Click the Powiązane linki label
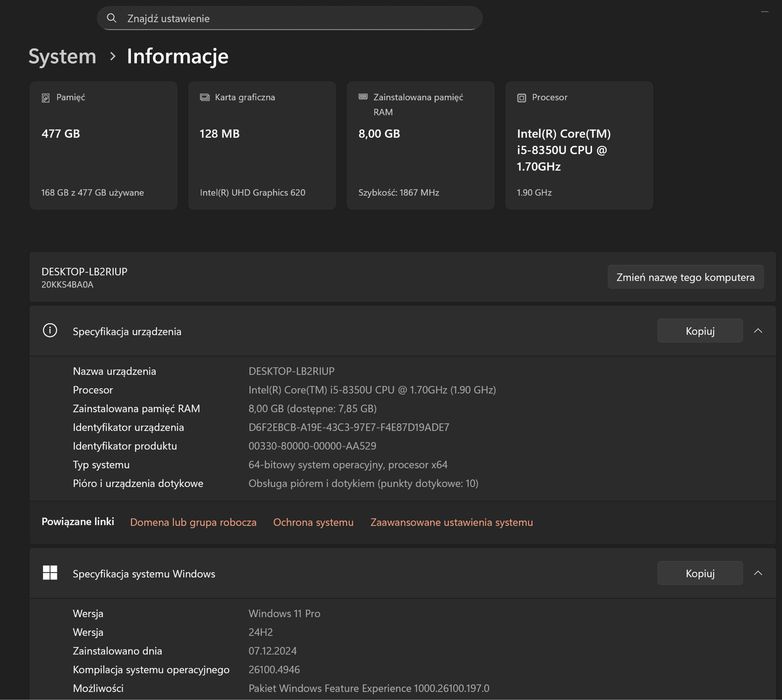The image size is (782, 700). click(x=78, y=522)
